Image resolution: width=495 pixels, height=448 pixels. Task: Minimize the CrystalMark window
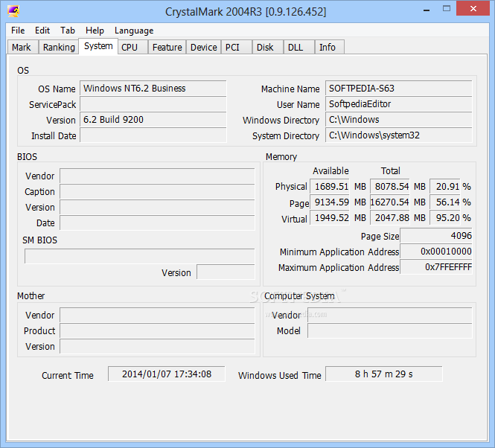click(427, 10)
